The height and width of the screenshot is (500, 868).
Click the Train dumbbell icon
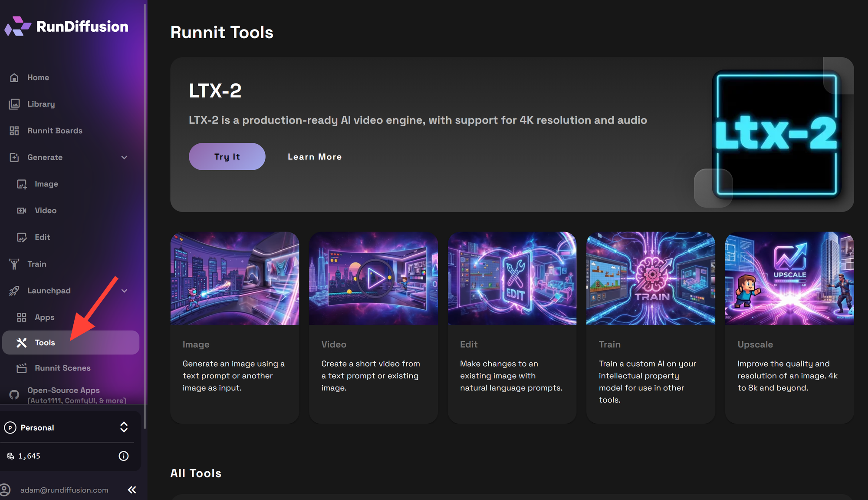[14, 264]
